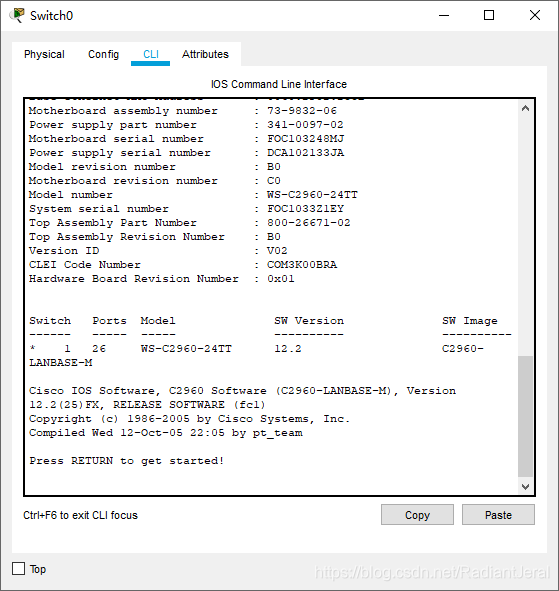Click the 'IOS Command Line Interface' heading
Image resolution: width=559 pixels, height=591 pixels.
pos(279,84)
